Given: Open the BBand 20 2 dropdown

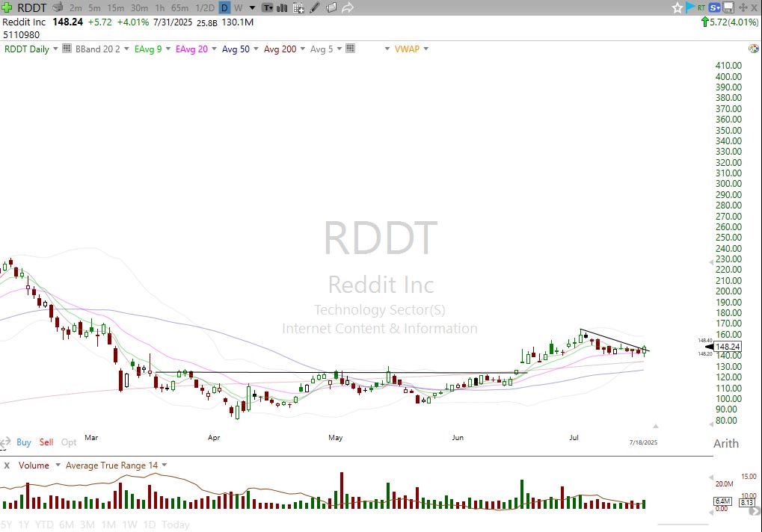Looking at the screenshot, I should 126,49.
